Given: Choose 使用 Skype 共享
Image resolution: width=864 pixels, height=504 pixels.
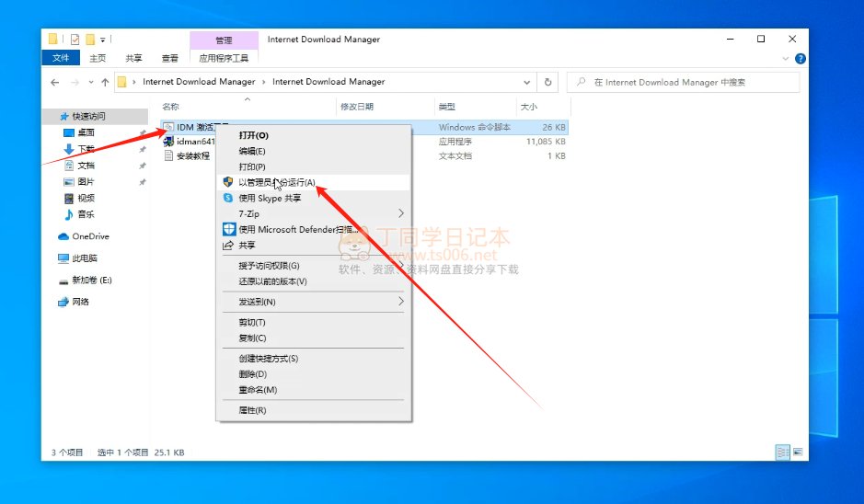Looking at the screenshot, I should pyautogui.click(x=314, y=199).
